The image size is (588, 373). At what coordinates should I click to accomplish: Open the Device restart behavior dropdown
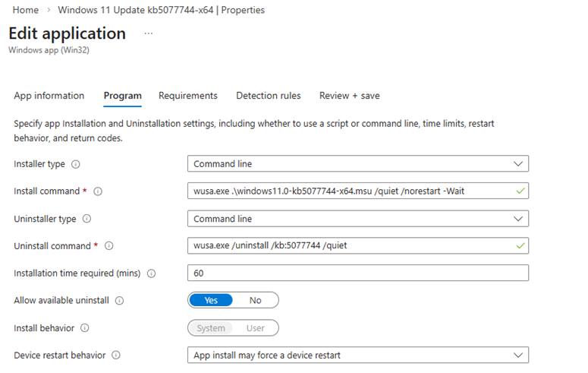point(357,356)
